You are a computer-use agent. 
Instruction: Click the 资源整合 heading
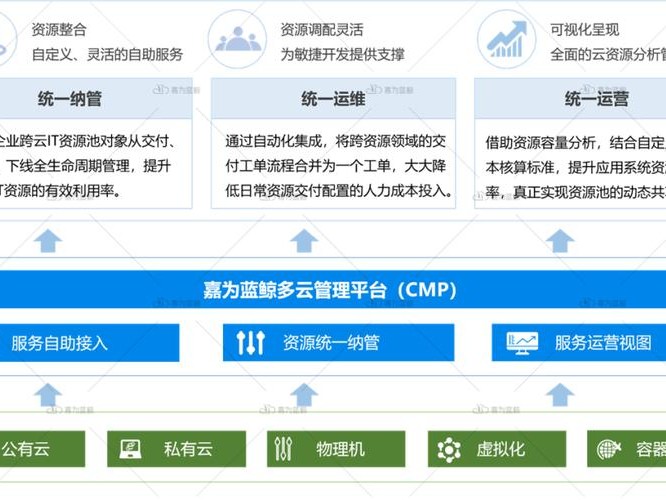(59, 30)
